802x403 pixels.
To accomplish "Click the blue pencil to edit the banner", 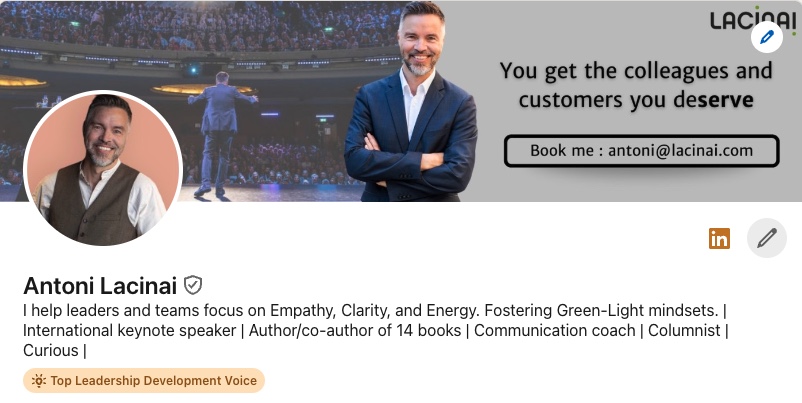I will tap(767, 37).
